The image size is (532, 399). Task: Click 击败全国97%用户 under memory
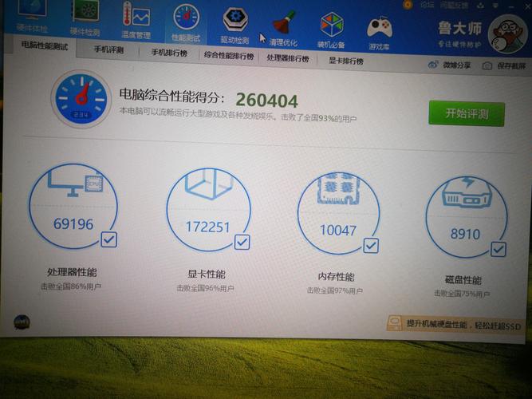(335, 291)
